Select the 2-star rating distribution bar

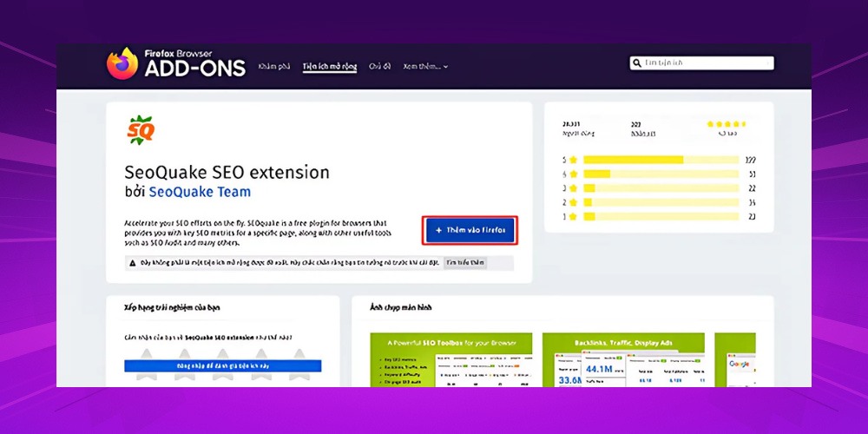(x=661, y=202)
